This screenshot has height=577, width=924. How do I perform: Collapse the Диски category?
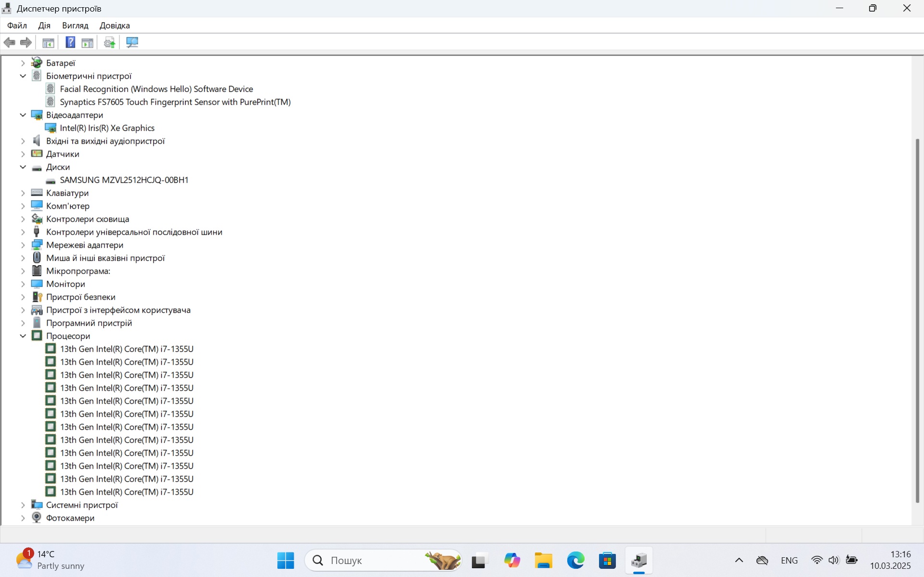pos(23,167)
